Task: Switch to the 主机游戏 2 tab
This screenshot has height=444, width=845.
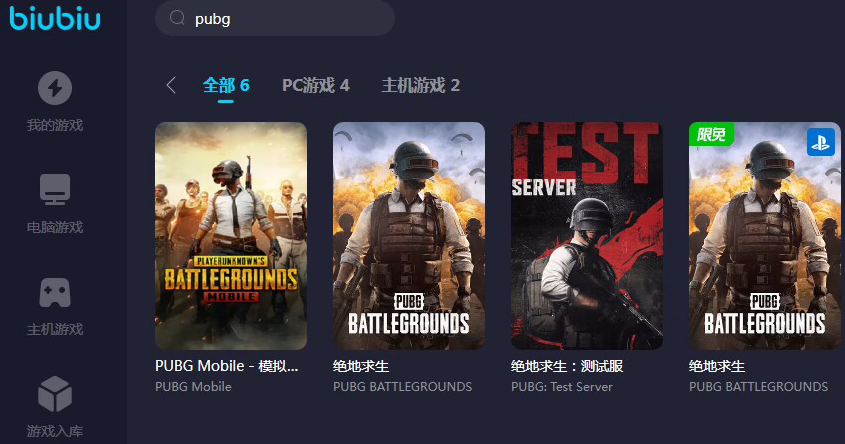Action: (420, 85)
